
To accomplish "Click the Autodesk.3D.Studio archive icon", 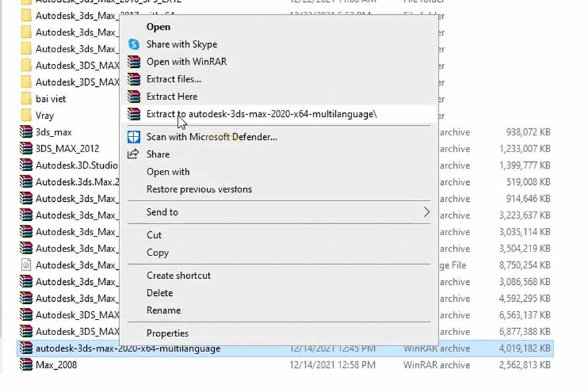I will tap(26, 165).
